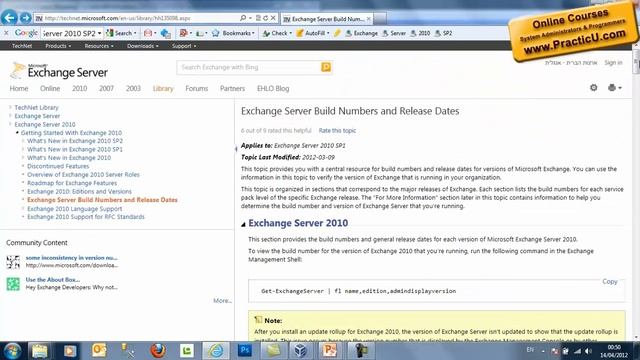Image resolution: width=640 pixels, height=360 pixels.
Task: Open the page settings gear icon
Action: coord(593,87)
